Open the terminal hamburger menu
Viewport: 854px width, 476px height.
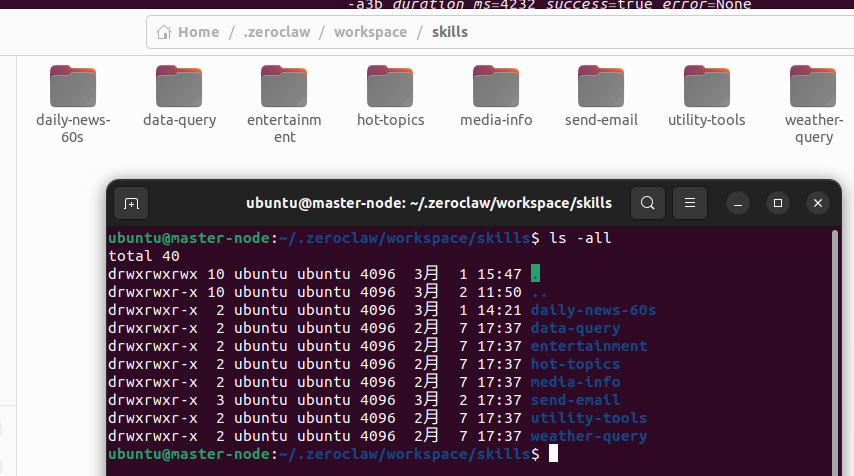pos(690,203)
